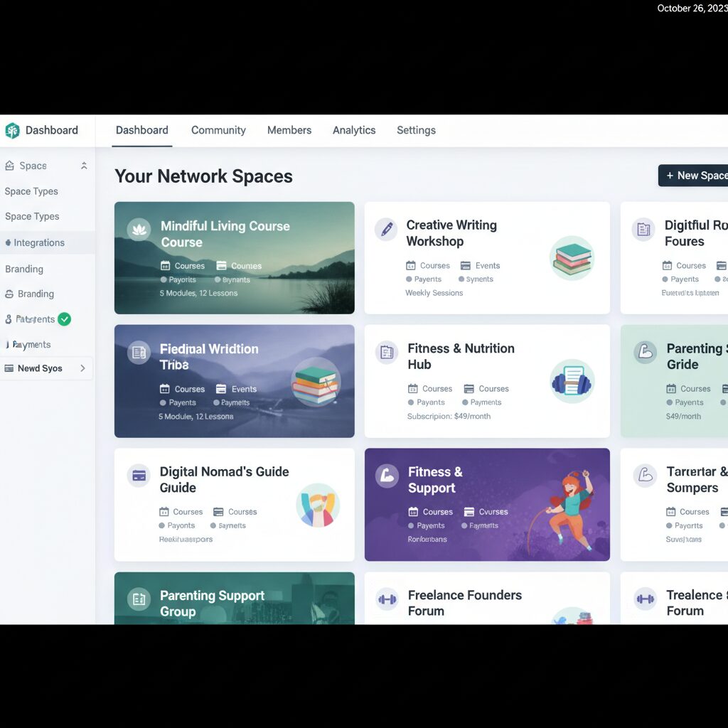Image resolution: width=728 pixels, height=728 pixels.
Task: Click the pencil icon on Creative Writing Workshop
Action: click(386, 229)
